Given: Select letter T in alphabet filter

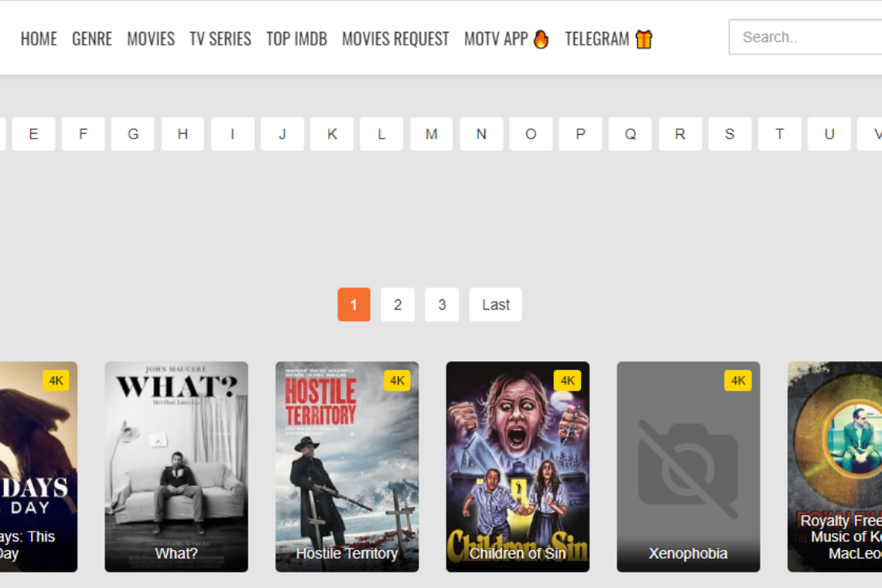Looking at the screenshot, I should coord(779,134).
